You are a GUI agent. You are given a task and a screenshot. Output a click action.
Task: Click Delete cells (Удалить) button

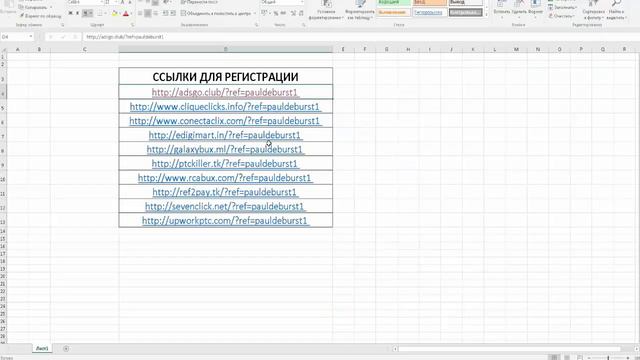point(519,10)
